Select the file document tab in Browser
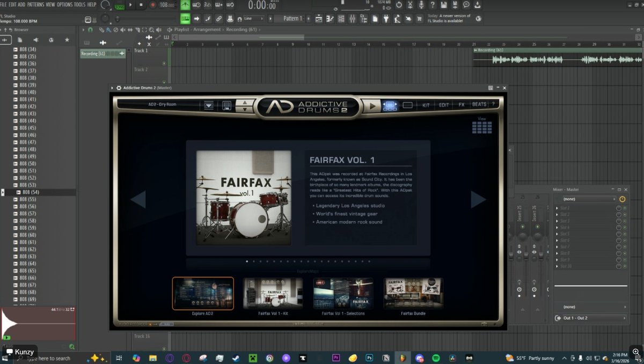The image size is (644, 364). pos(20,40)
